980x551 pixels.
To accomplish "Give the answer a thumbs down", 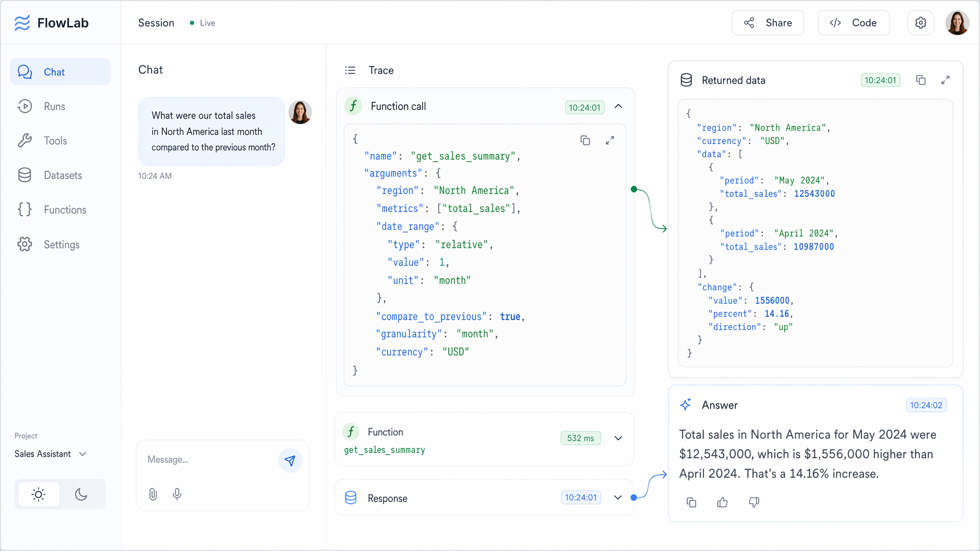I will click(x=754, y=502).
